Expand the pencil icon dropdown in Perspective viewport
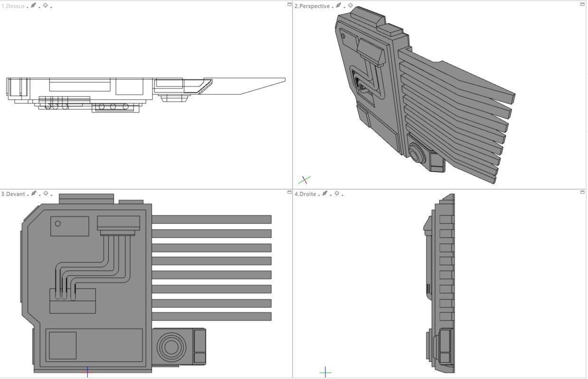This screenshot has height=379, width=588. pyautogui.click(x=344, y=7)
